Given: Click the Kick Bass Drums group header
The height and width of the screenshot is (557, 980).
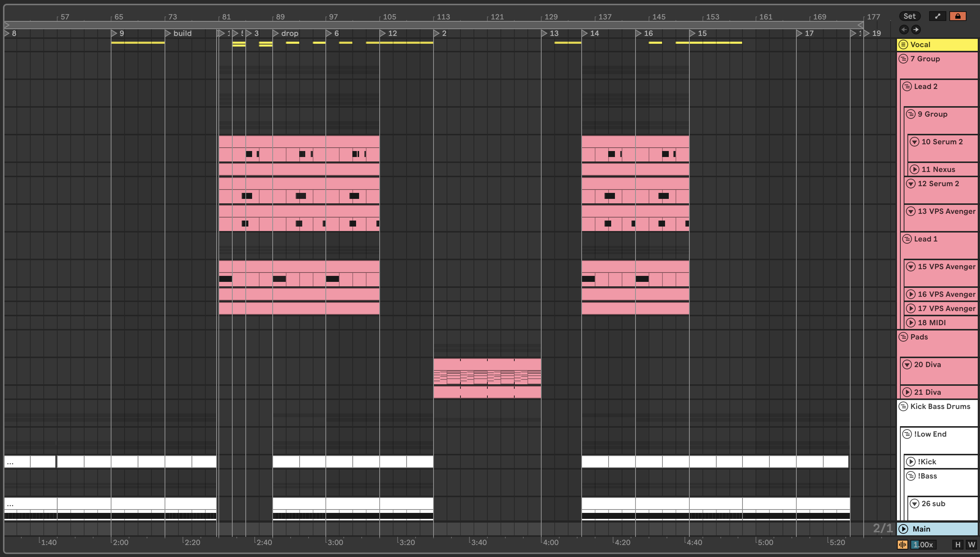Looking at the screenshot, I should (940, 406).
